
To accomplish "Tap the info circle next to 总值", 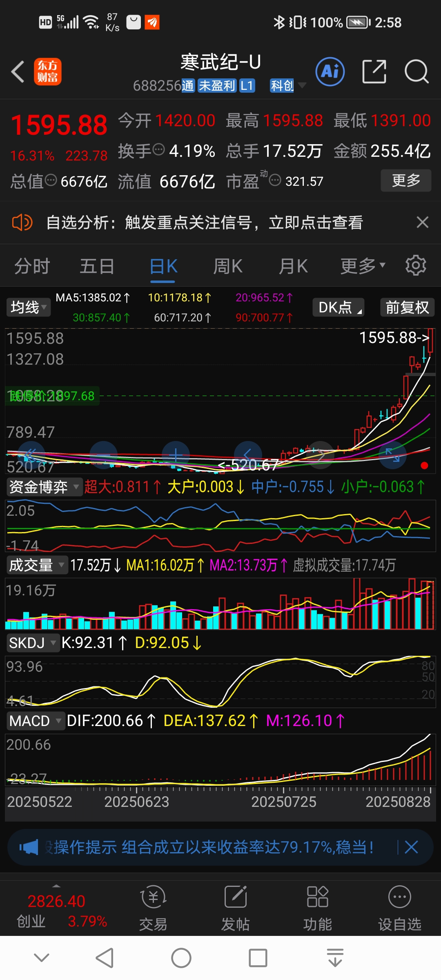I will coord(51,180).
